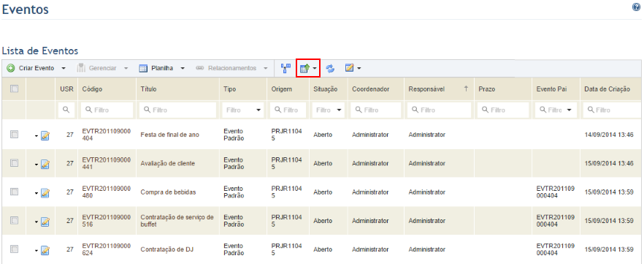The image size is (644, 264).
Task: Click the Festa de final de ano title
Action: tap(169, 135)
